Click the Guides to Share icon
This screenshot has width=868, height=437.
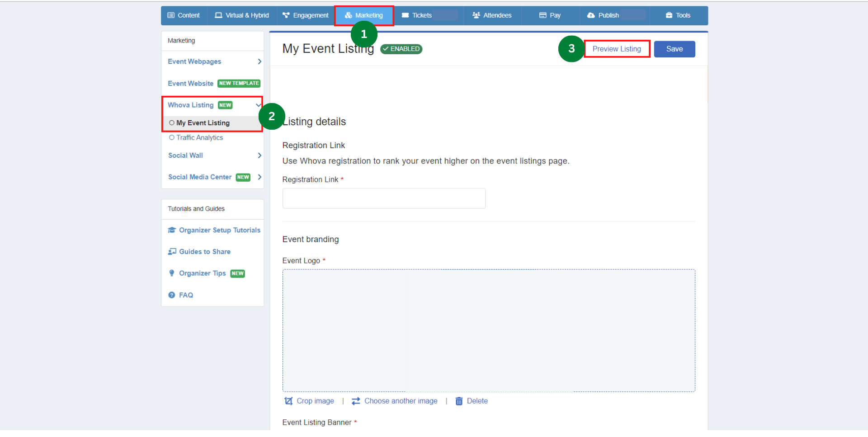tap(172, 252)
